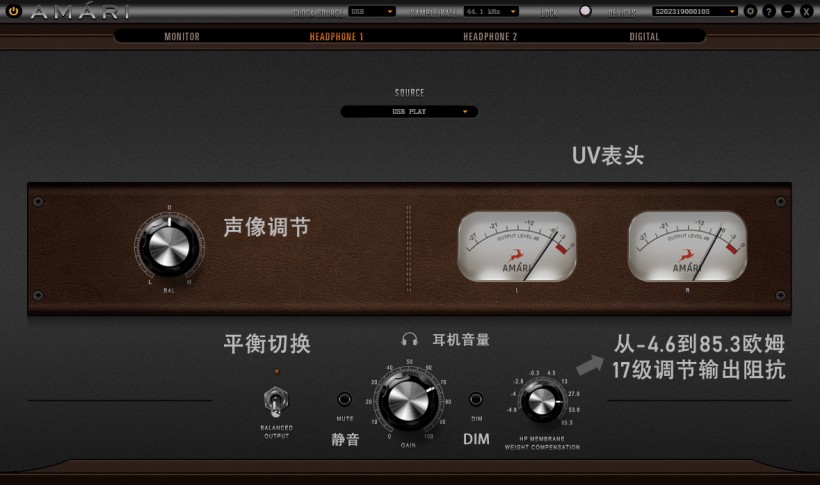This screenshot has width=820, height=485.
Task: Click the -4.6 mark on compensation knob
Action: (x=511, y=410)
